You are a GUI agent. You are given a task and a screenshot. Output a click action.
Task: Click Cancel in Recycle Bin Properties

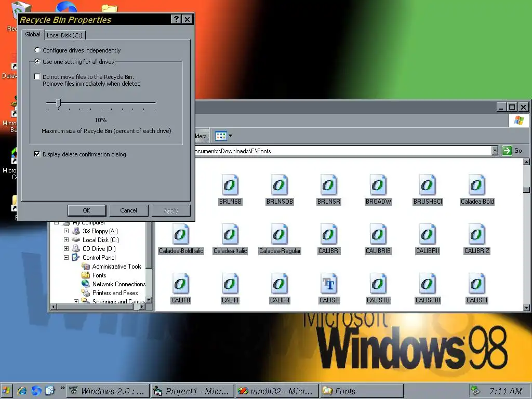(x=129, y=210)
